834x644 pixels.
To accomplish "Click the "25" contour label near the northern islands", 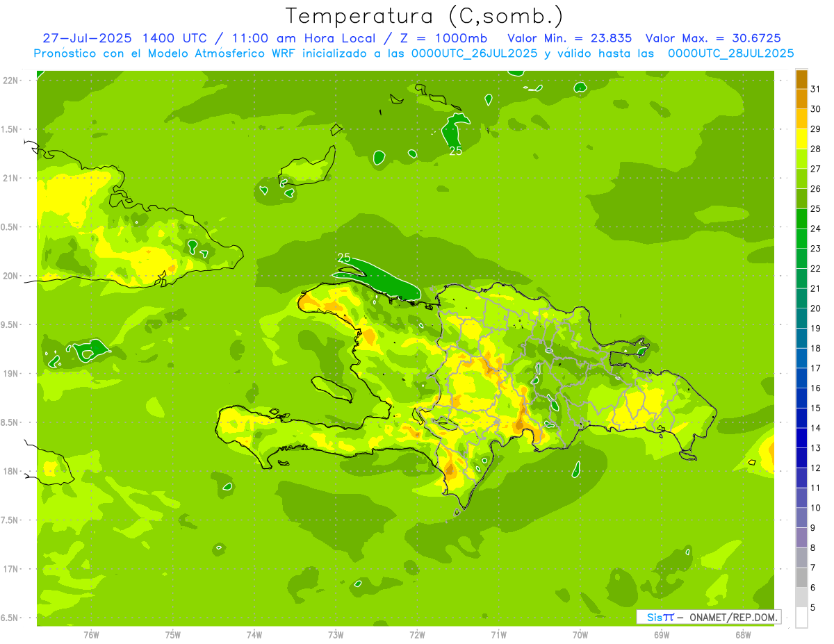I will 455,151.
